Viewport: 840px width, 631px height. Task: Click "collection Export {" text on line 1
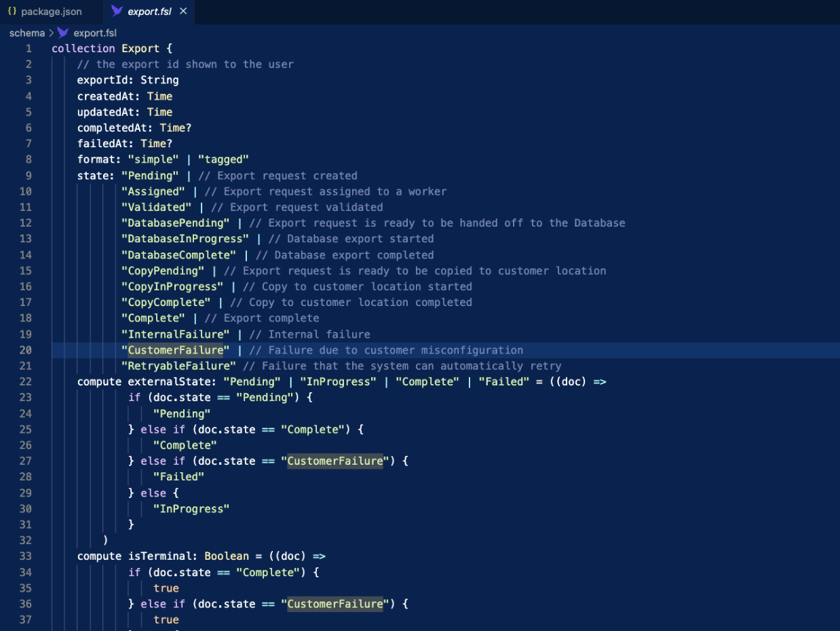pos(112,48)
